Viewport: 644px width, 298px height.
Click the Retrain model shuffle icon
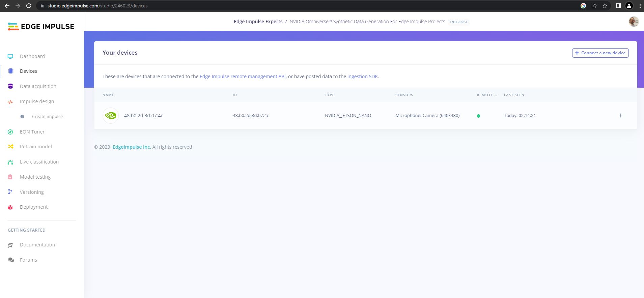(11, 147)
